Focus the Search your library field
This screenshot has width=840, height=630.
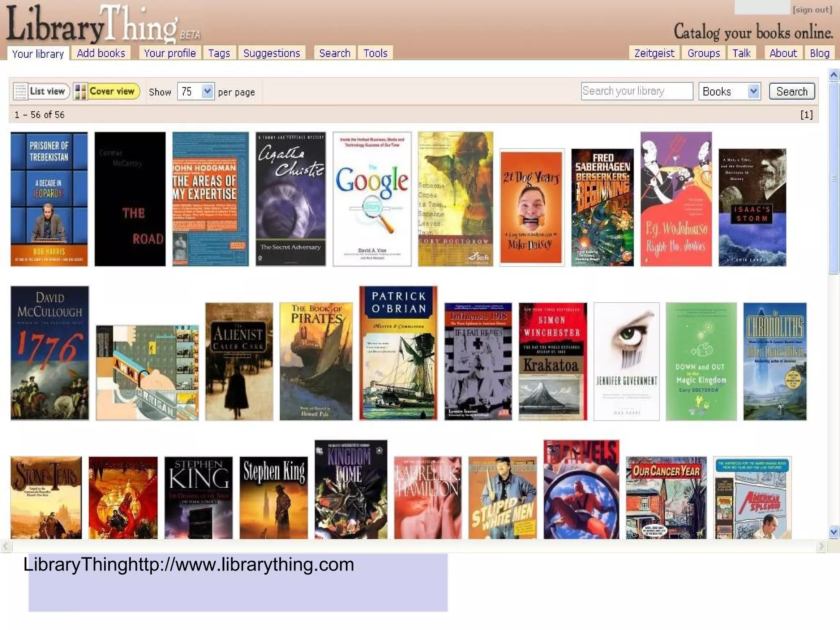click(637, 91)
